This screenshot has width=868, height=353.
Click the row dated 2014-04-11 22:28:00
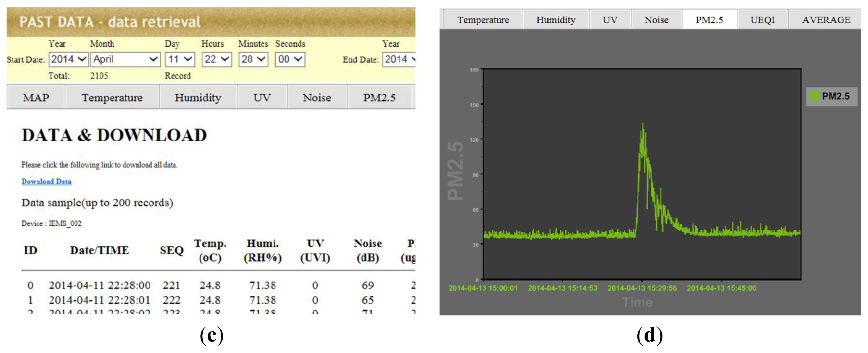[x=218, y=285]
